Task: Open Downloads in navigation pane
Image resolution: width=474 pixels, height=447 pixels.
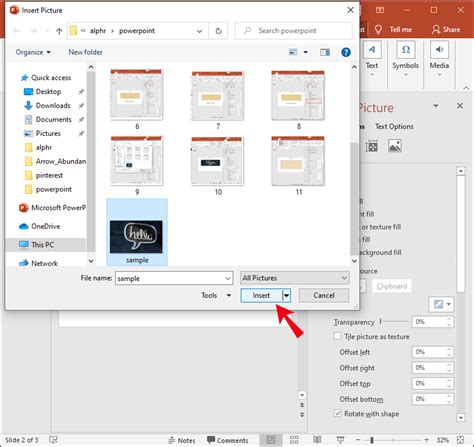Action: (x=47, y=106)
